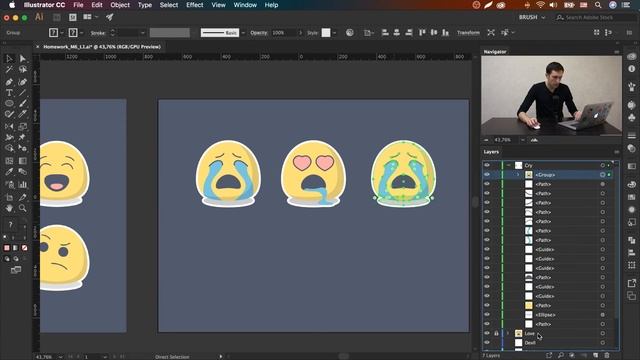Click target circle of <Ellipse> row
640x360 pixels.
pyautogui.click(x=602, y=315)
